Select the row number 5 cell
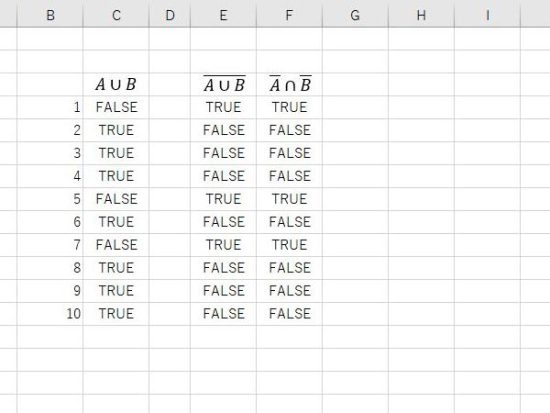This screenshot has width=550, height=413. point(50,199)
